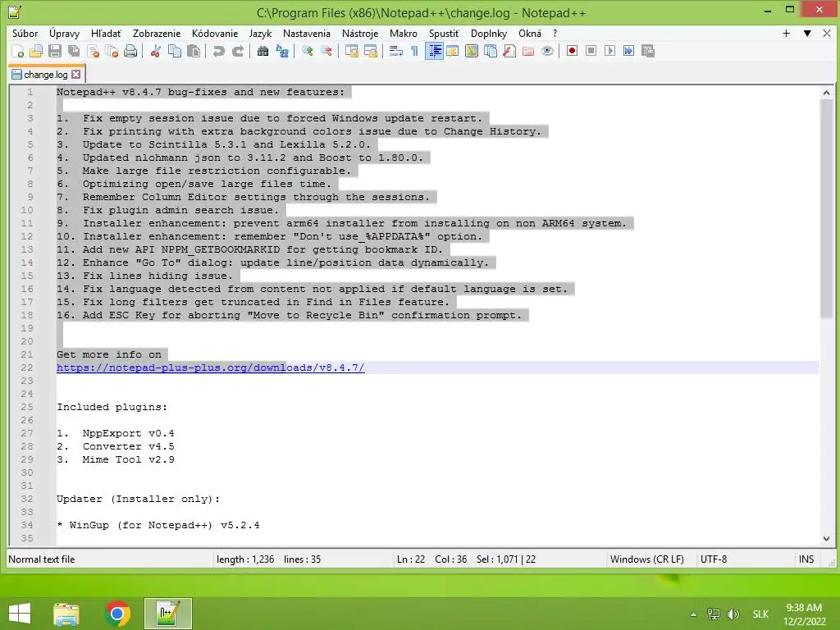Image resolution: width=840 pixels, height=630 pixels.
Task: Toggle synchronized vertical scrolling
Action: (351, 51)
